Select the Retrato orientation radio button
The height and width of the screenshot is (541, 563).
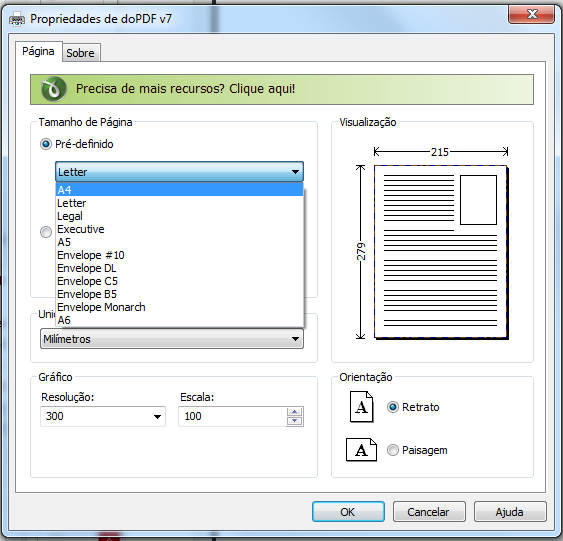(x=392, y=407)
